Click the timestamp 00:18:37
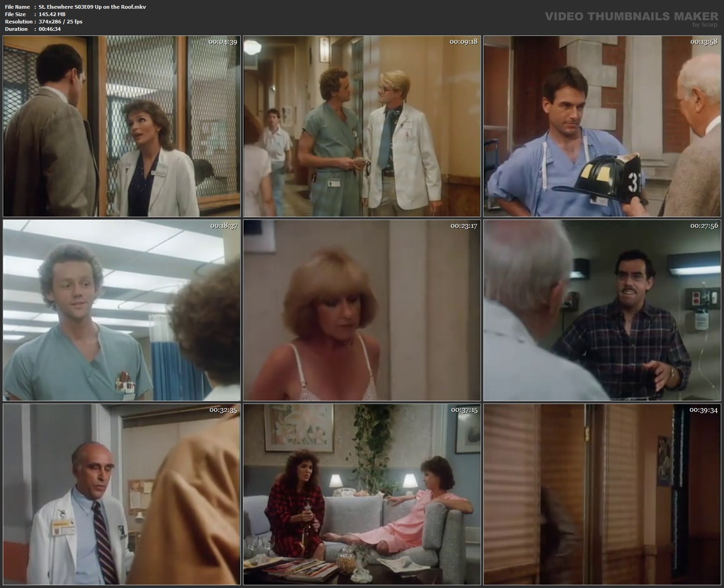 coord(224,226)
